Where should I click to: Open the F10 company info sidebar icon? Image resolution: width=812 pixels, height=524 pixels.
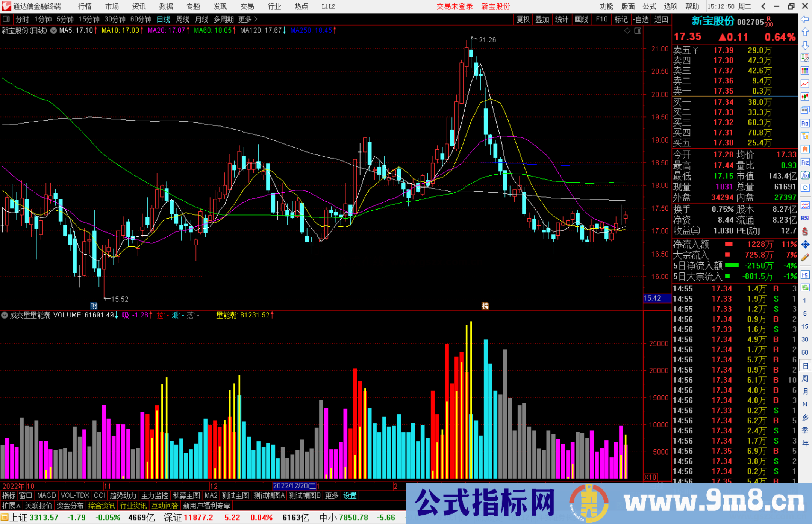coord(805,123)
